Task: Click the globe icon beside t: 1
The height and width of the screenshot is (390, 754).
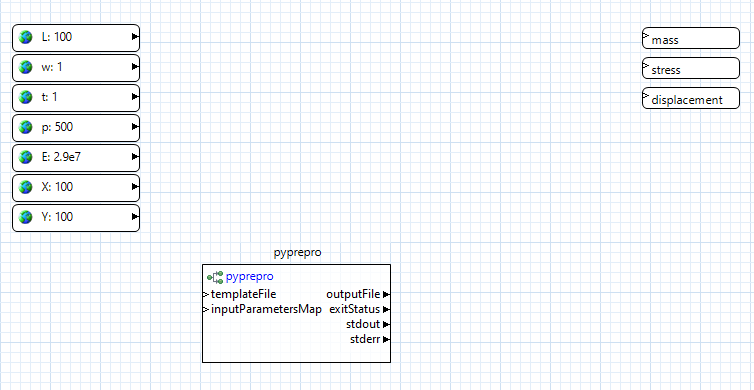Action: point(25,97)
